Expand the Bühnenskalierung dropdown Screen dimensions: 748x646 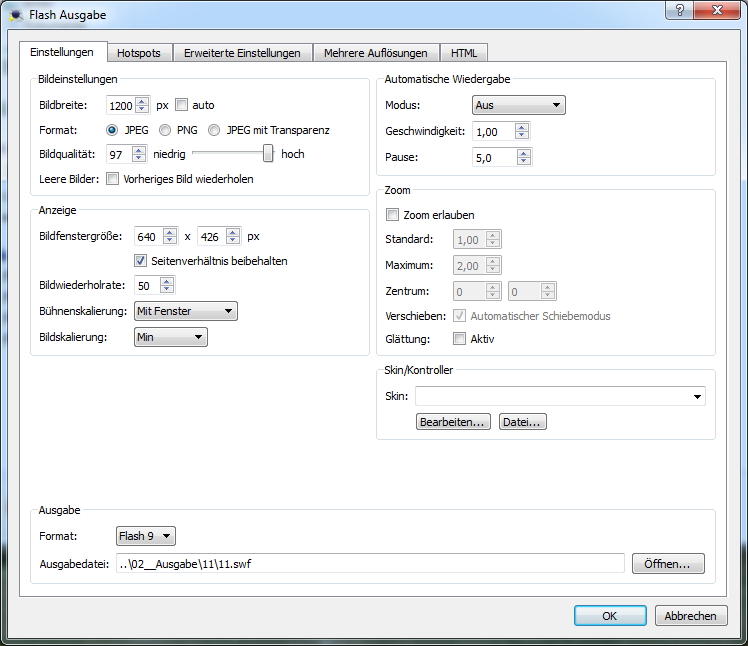[185, 311]
